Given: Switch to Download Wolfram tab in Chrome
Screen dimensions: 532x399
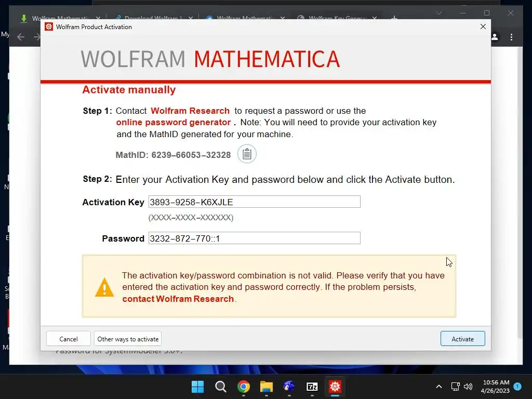Looking at the screenshot, I should coord(153,18).
